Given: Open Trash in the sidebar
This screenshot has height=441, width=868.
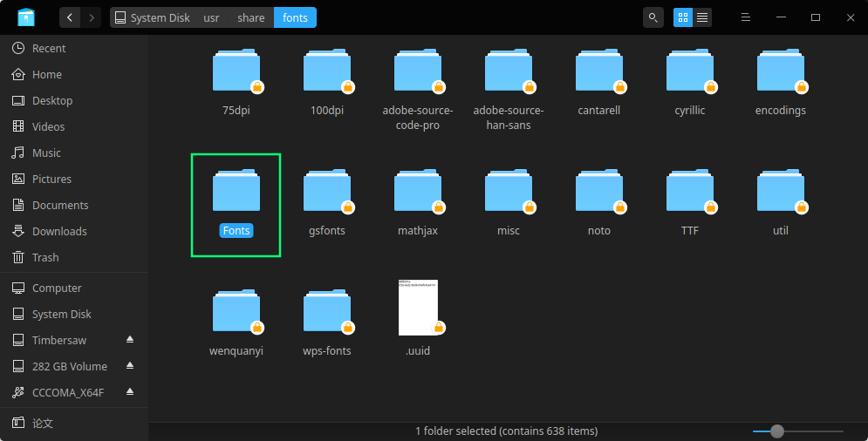Looking at the screenshot, I should pos(45,257).
